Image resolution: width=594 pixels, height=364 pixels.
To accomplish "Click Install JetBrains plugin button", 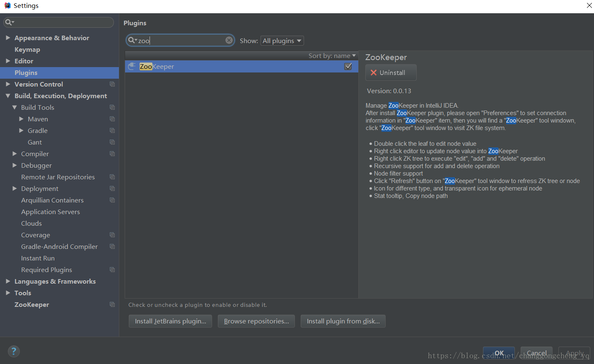I will (x=170, y=321).
